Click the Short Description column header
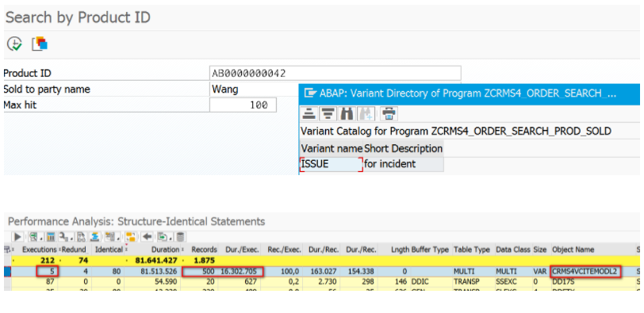644x313 pixels. (404, 148)
